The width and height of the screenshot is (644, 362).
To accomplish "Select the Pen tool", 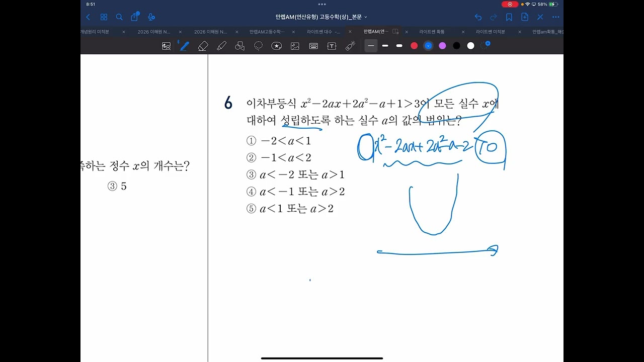I will click(x=184, y=46).
